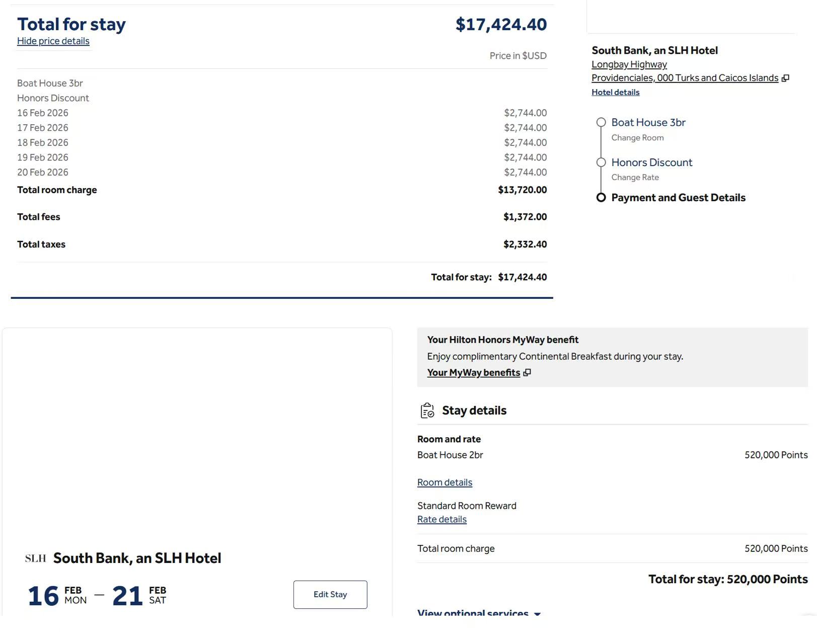
Task: Open the Change Room option
Action: point(637,137)
